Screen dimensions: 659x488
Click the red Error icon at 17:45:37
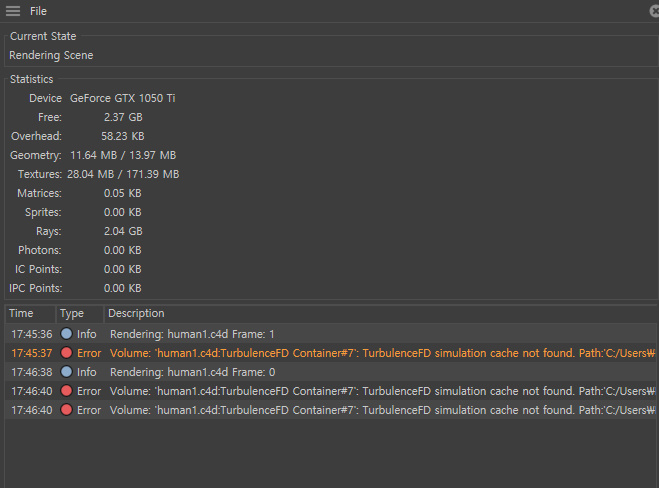coord(66,353)
